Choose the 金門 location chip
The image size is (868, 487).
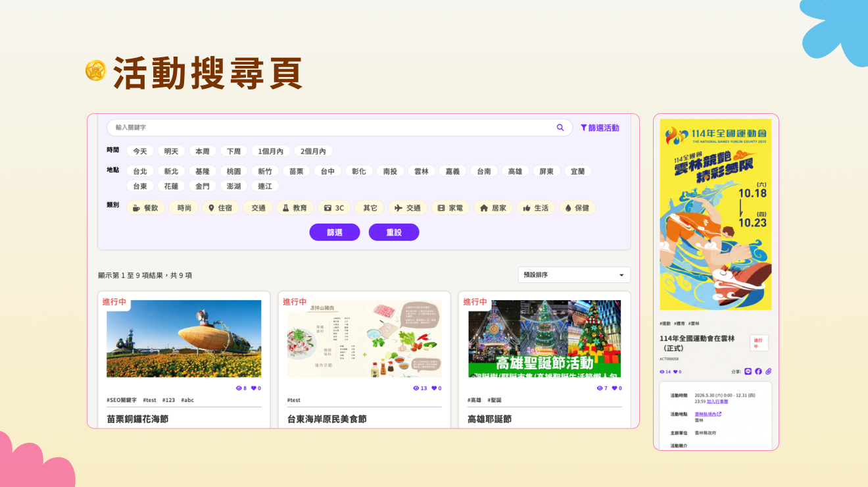203,186
